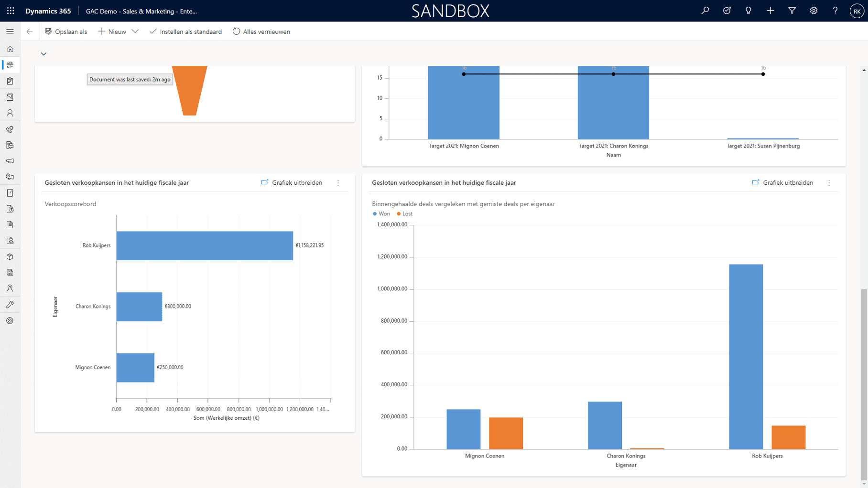The image size is (868, 488).
Task: Open the document with exclamation mark sidebar icon
Action: click(10, 193)
